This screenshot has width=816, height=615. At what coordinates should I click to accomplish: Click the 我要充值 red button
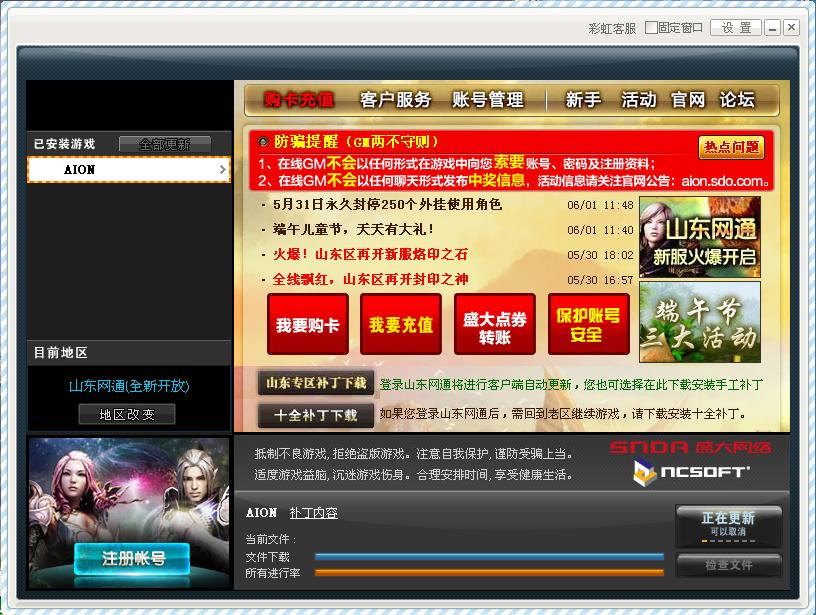point(401,324)
